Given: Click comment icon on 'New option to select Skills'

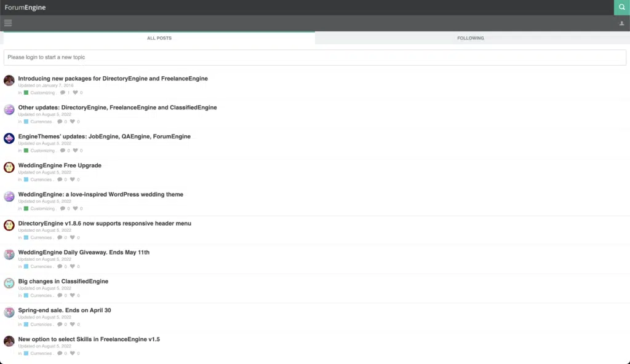Looking at the screenshot, I should tap(60, 353).
